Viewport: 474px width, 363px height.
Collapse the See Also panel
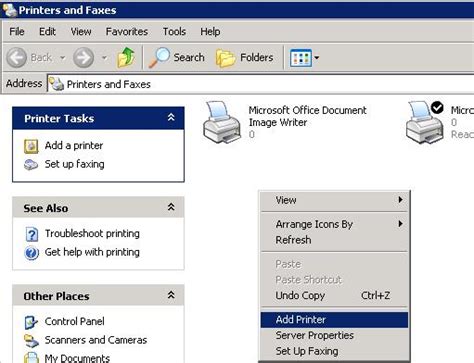tap(171, 207)
